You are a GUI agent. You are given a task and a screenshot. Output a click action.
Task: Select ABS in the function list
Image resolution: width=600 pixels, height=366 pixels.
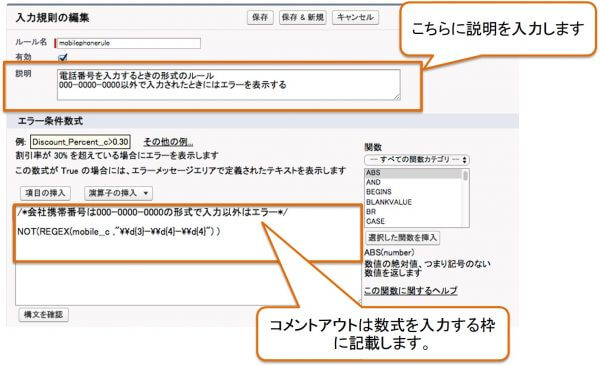point(413,173)
